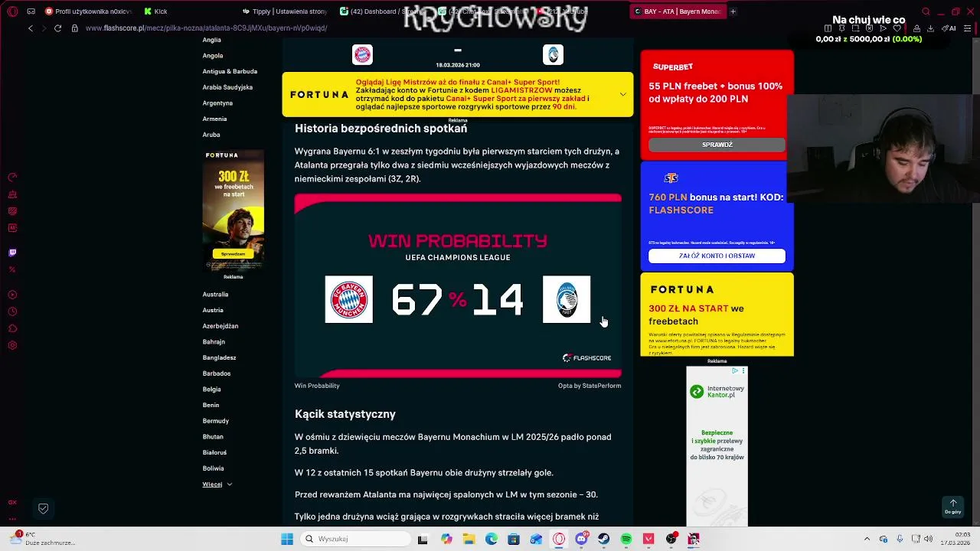The width and height of the screenshot is (980, 551).
Task: Select Arabia Saudyjska in country list
Action: [227, 87]
